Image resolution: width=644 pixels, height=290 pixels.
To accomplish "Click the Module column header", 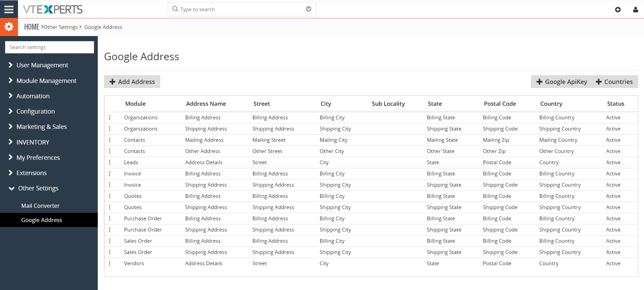I will (135, 104).
